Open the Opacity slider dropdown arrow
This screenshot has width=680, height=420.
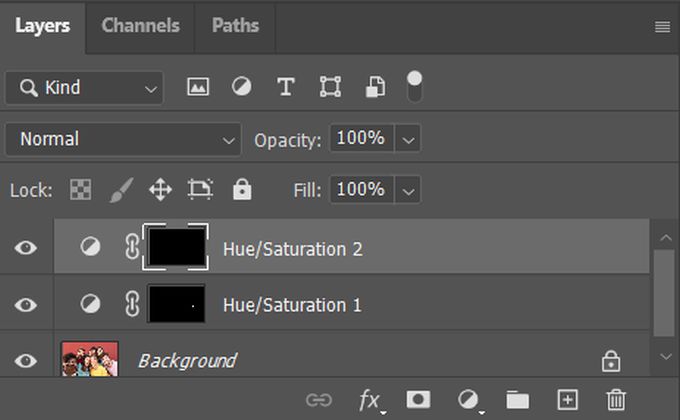point(409,139)
